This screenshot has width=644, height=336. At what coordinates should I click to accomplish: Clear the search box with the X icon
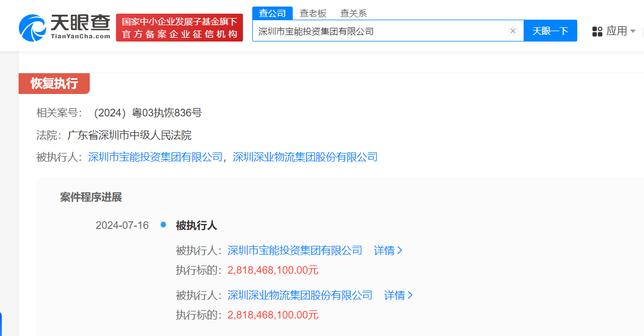pyautogui.click(x=512, y=31)
